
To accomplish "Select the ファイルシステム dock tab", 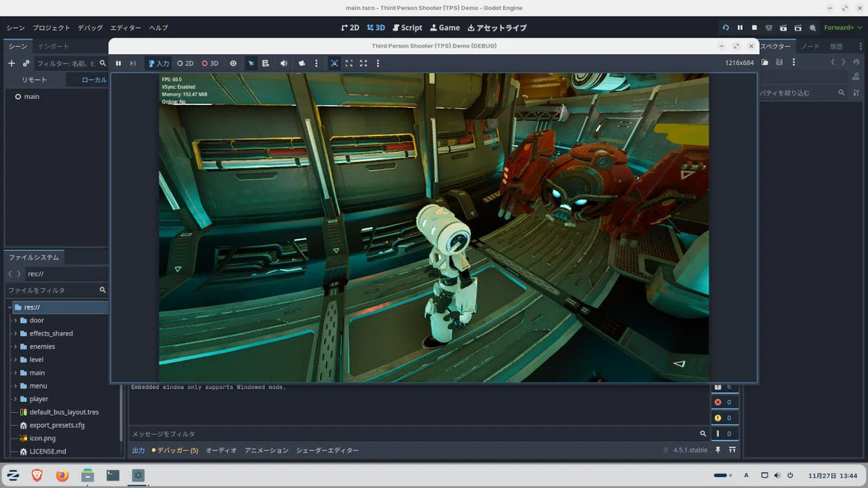I will point(34,257).
